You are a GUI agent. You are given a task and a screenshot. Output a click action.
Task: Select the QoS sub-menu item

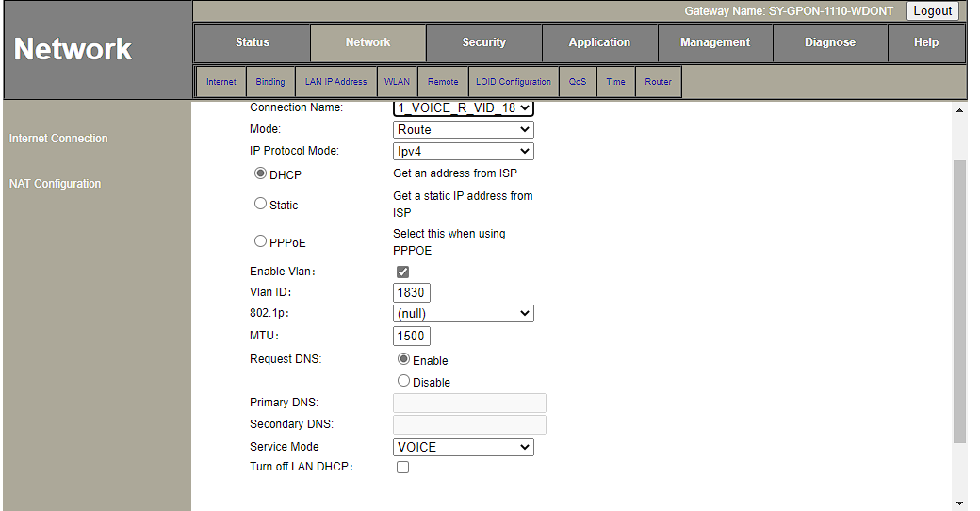577,82
